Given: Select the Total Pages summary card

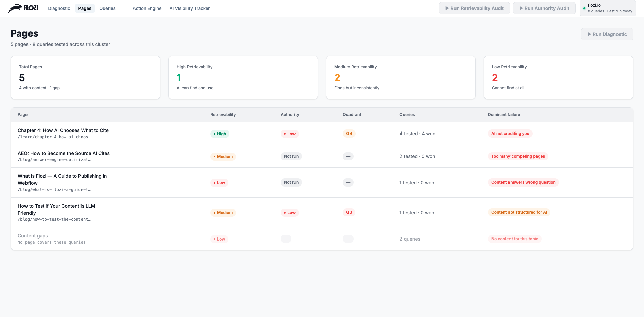Looking at the screenshot, I should coord(86,77).
